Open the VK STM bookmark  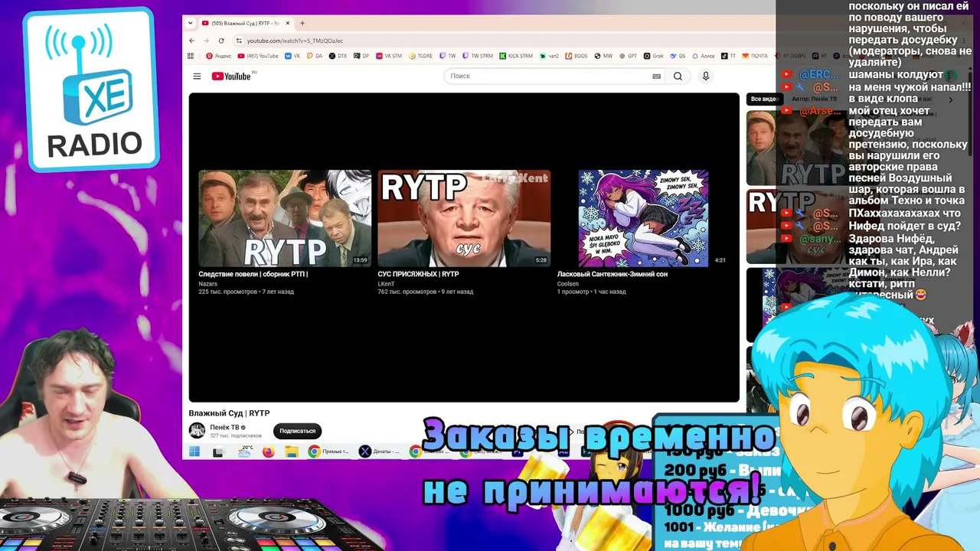click(388, 56)
